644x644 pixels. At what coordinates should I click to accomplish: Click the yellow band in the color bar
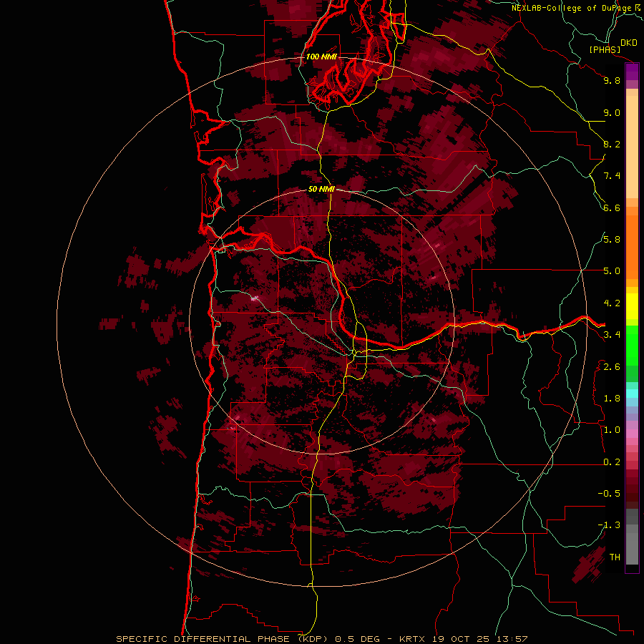click(x=632, y=306)
